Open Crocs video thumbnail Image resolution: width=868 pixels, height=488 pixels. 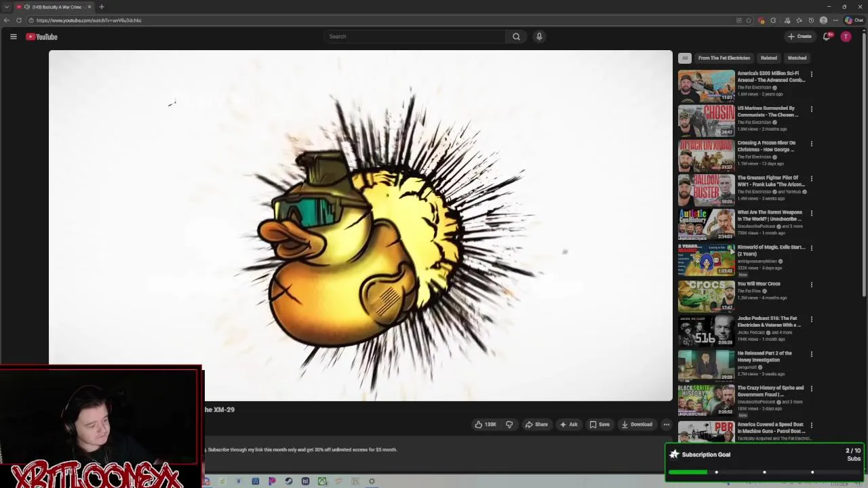click(706, 296)
